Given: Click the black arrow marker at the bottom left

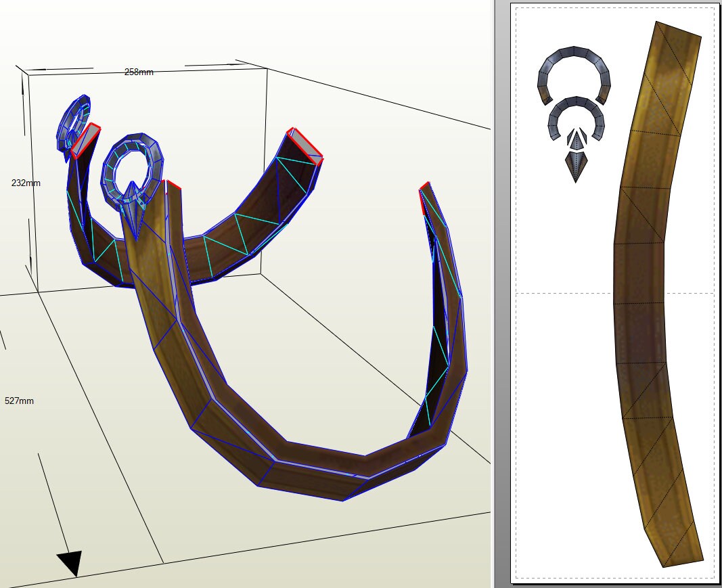Looking at the screenshot, I should 70,561.
